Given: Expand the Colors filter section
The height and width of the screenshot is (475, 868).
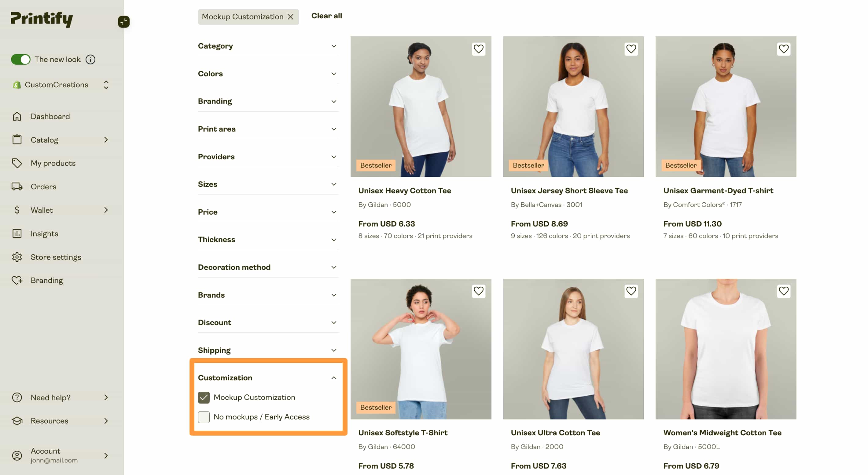Looking at the screenshot, I should pyautogui.click(x=268, y=74).
